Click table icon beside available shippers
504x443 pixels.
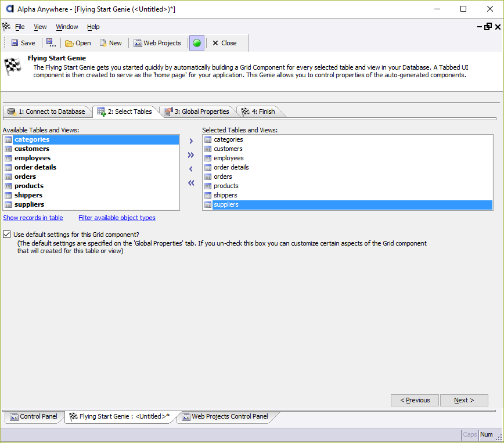pyautogui.click(x=8, y=196)
